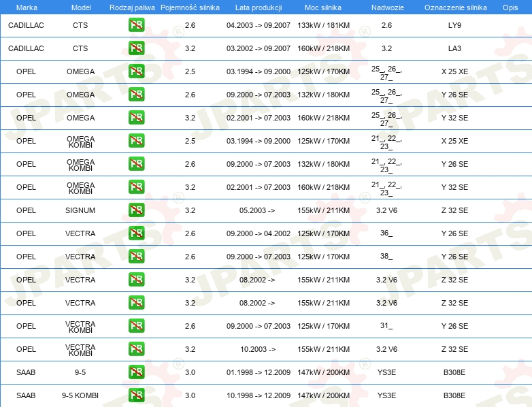Screen dimensions: 532x407
Task: Click 3.2 V6 body in the Signum row
Action: [387, 210]
